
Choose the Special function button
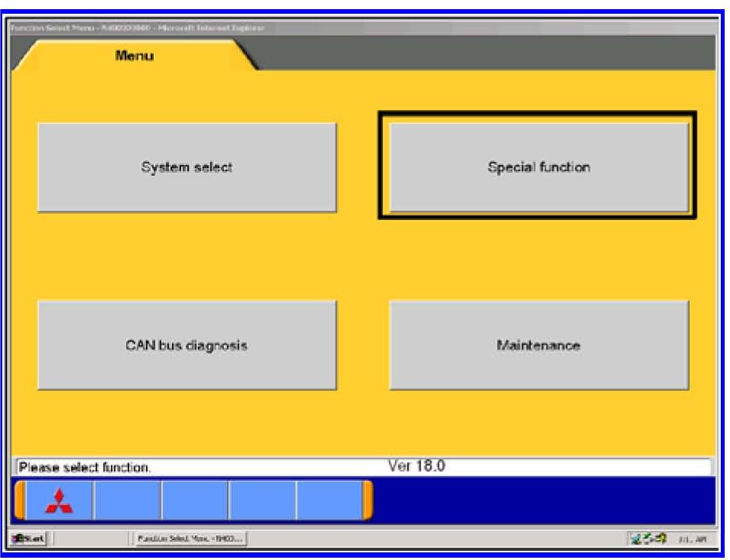click(x=538, y=167)
